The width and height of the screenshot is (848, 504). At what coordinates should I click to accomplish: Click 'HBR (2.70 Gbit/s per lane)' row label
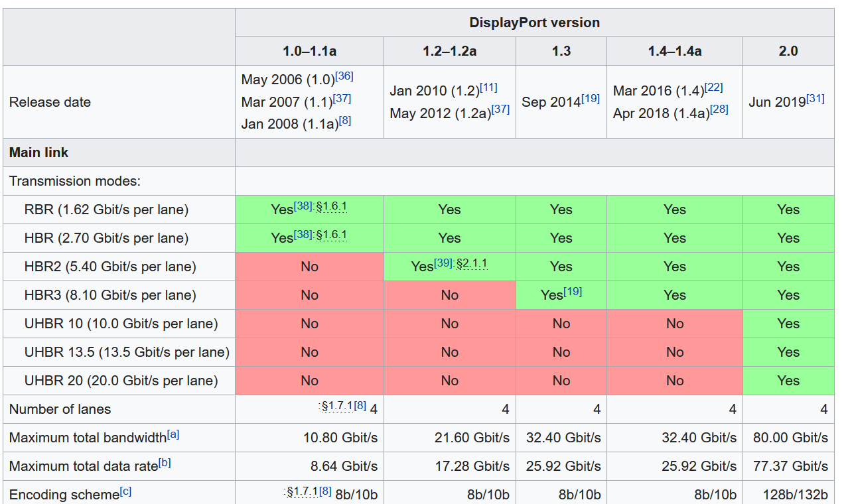tap(107, 238)
